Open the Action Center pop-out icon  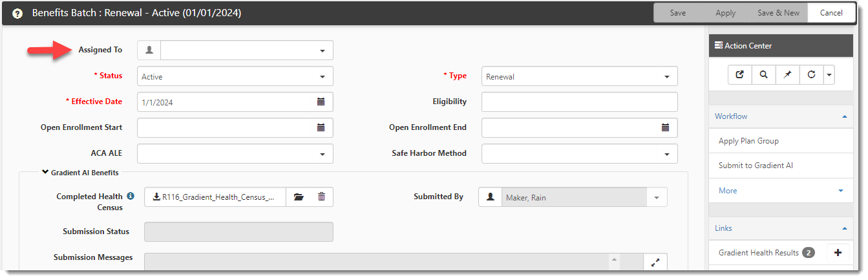pyautogui.click(x=739, y=74)
